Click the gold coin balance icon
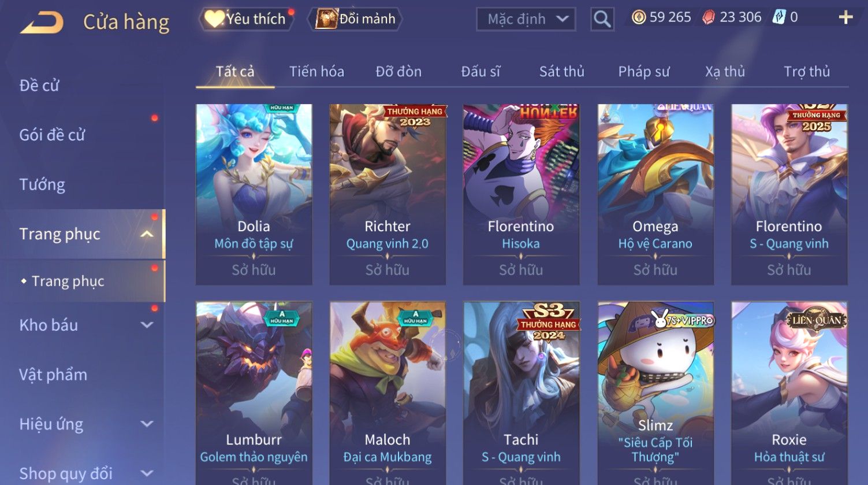 pyautogui.click(x=638, y=17)
